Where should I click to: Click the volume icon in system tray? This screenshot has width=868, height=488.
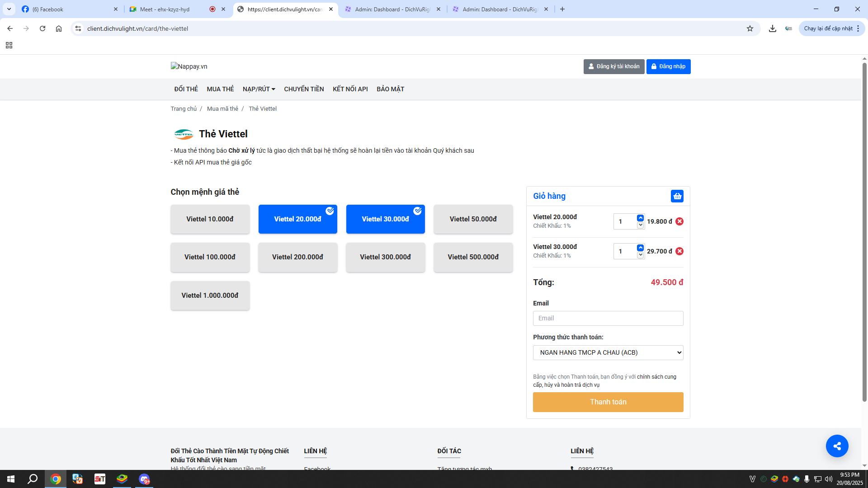(x=829, y=479)
